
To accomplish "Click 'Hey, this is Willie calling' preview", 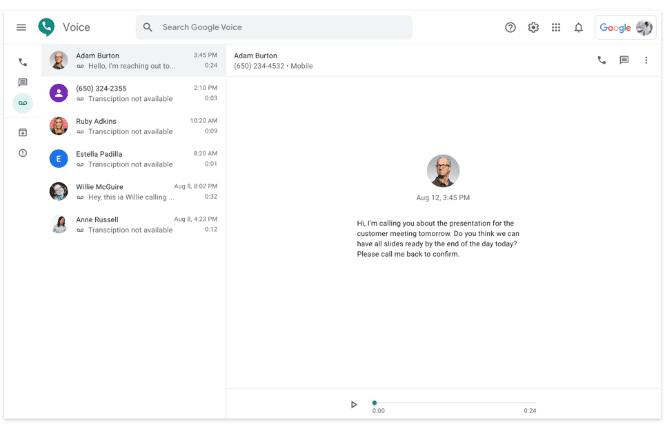I will click(131, 197).
